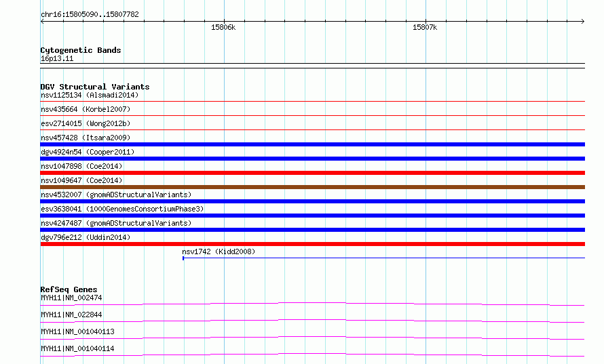The image size is (604, 364).
Task: Select the Cytogenetic Bands track title
Action: 81,50
